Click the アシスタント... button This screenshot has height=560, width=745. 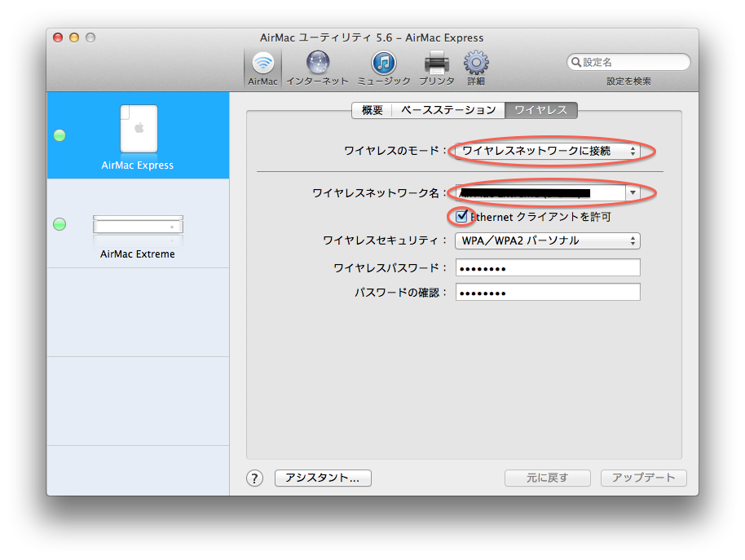[x=323, y=478]
